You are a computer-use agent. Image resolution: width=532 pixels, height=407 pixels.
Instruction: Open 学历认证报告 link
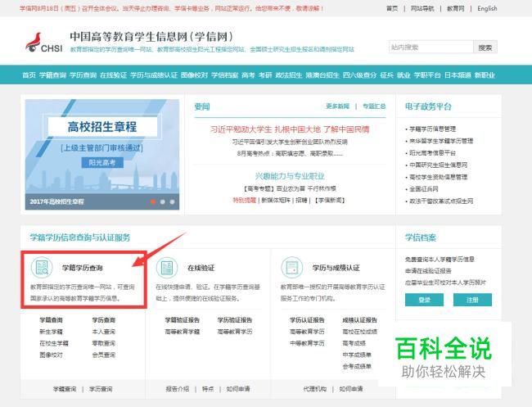click(307, 319)
